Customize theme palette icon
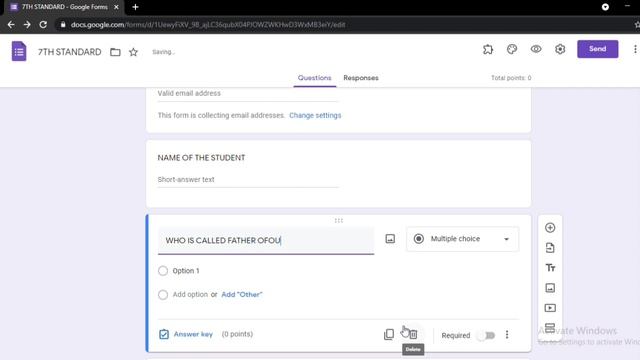The width and height of the screenshot is (640, 360). [512, 49]
